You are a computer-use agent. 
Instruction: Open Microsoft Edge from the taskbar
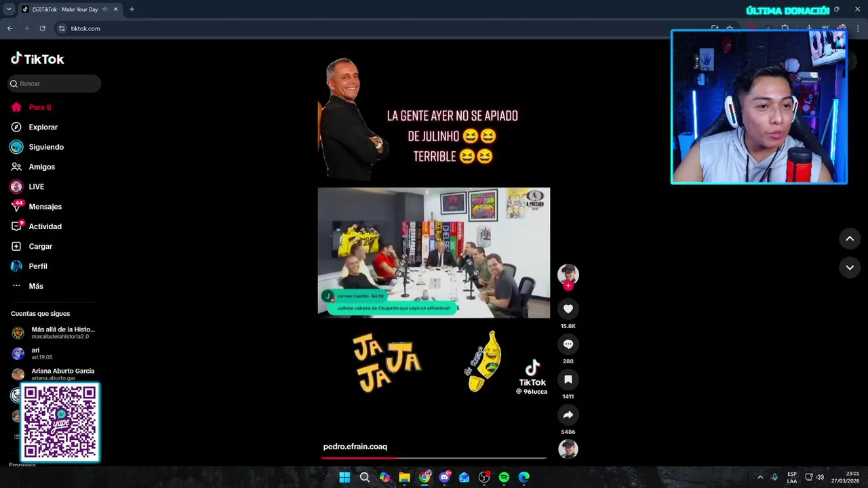tap(524, 477)
